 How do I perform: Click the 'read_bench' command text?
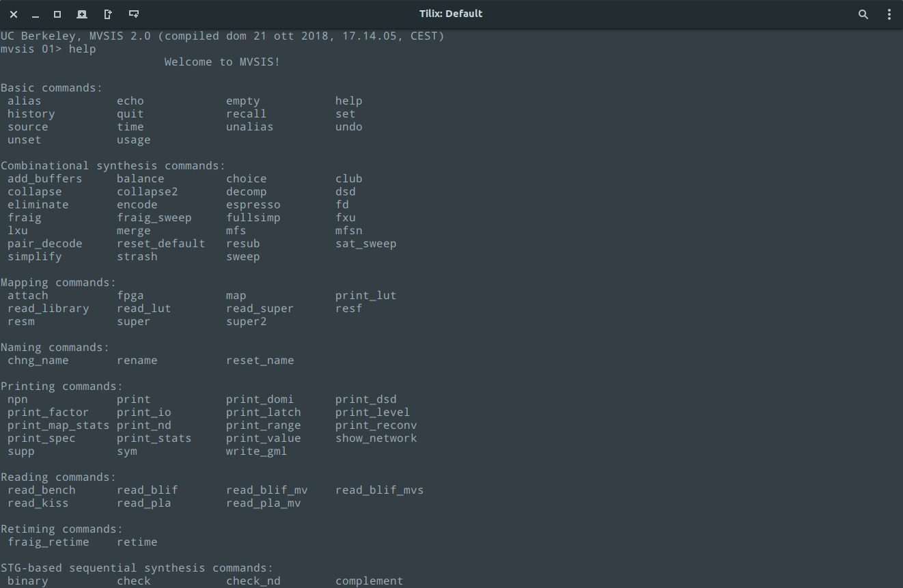(x=42, y=490)
